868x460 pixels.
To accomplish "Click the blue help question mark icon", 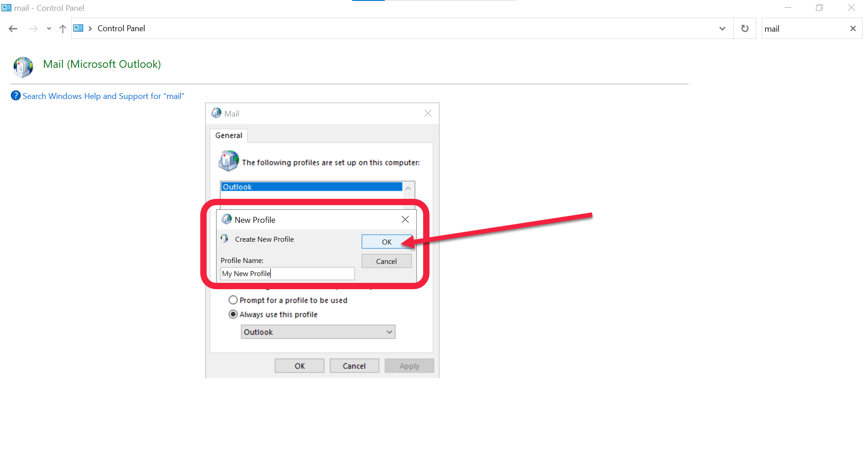I will click(16, 95).
